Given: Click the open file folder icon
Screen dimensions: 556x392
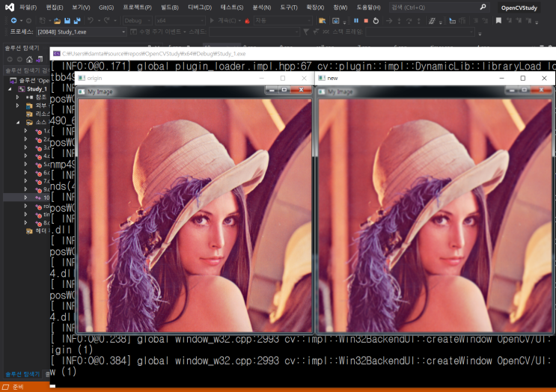Looking at the screenshot, I should 57,21.
